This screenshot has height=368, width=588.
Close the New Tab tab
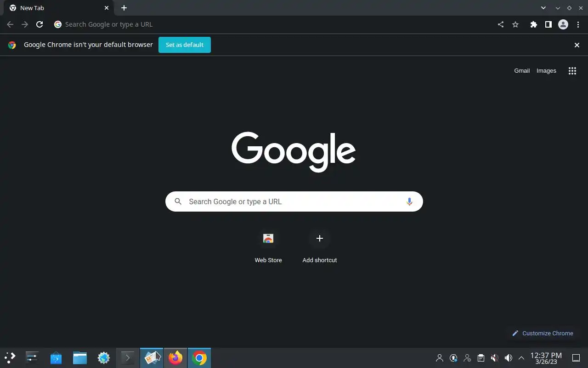[x=107, y=8]
